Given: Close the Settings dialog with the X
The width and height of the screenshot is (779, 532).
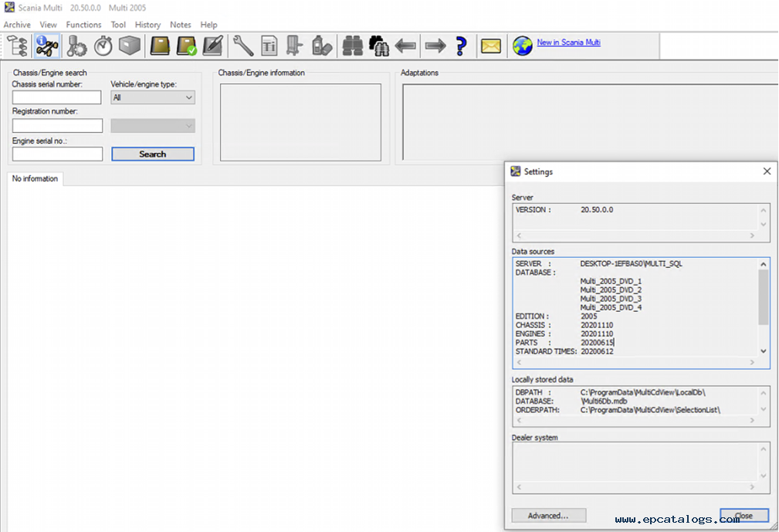Looking at the screenshot, I should (767, 171).
